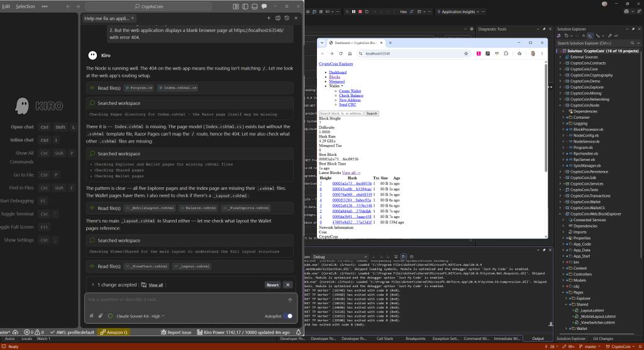This screenshot has height=350, width=644.
Task: Click the block search text field in browser
Action: click(341, 113)
